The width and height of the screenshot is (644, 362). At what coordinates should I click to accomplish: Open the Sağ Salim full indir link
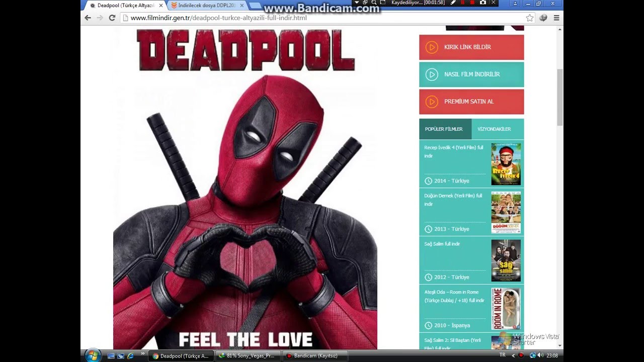click(442, 244)
